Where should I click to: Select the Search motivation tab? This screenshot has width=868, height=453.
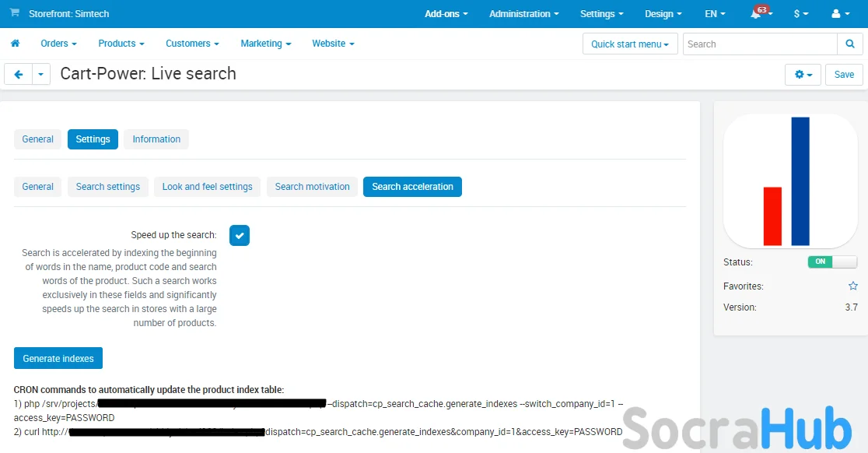312,187
